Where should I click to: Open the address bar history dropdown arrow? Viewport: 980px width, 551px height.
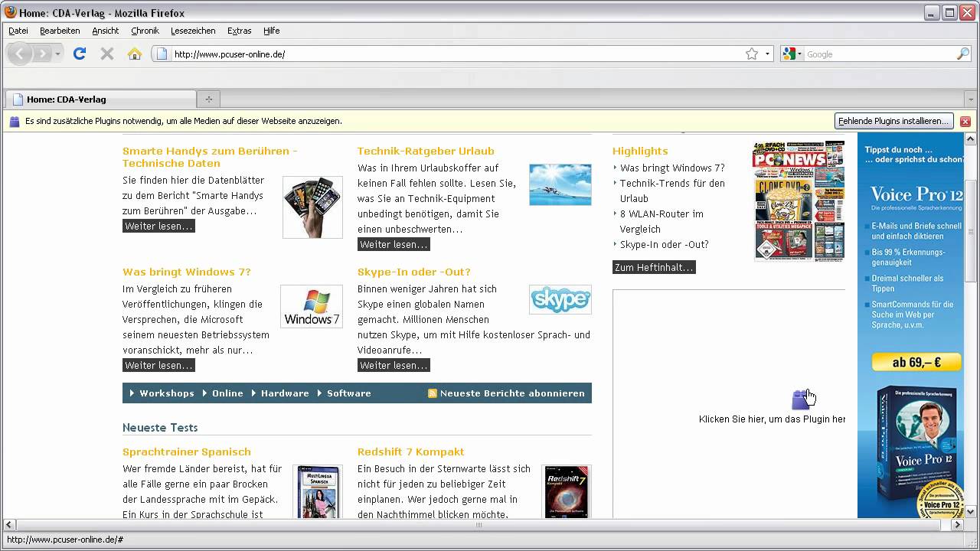pyautogui.click(x=767, y=54)
